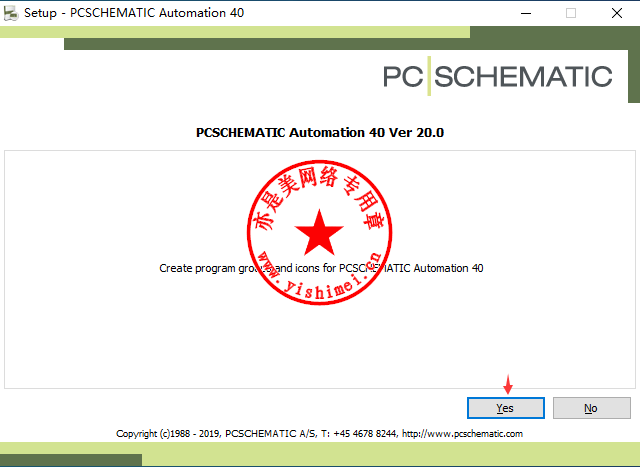Viewport: 640px width, 467px height.
Task: Close the Setup window
Action: coord(617,13)
